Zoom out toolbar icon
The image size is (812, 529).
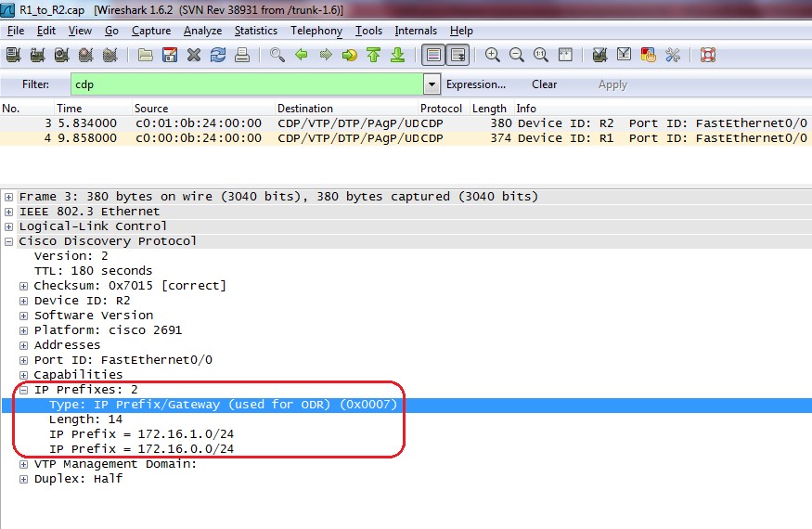click(517, 55)
